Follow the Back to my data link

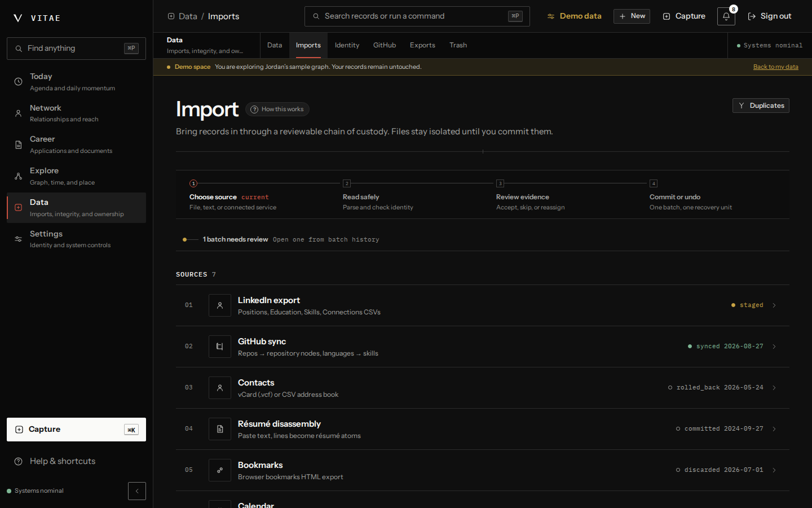pyautogui.click(x=776, y=67)
